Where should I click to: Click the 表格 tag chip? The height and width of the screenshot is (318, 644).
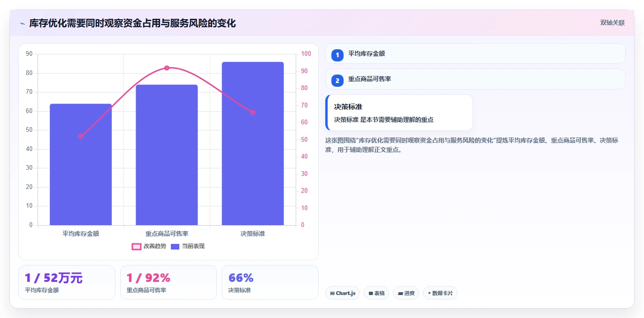[376, 293]
